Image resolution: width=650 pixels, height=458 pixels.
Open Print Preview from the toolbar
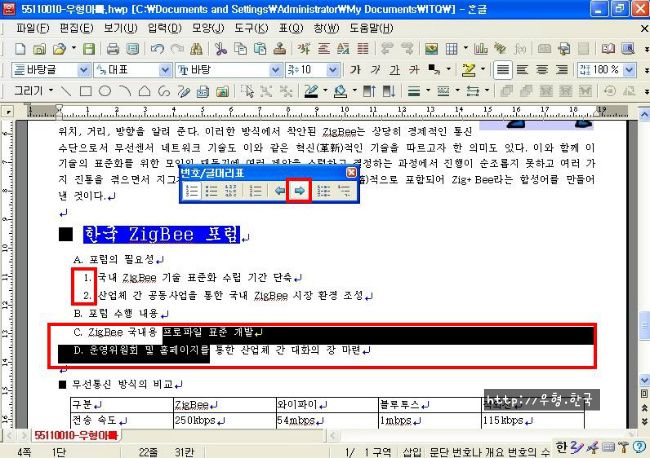click(x=133, y=49)
